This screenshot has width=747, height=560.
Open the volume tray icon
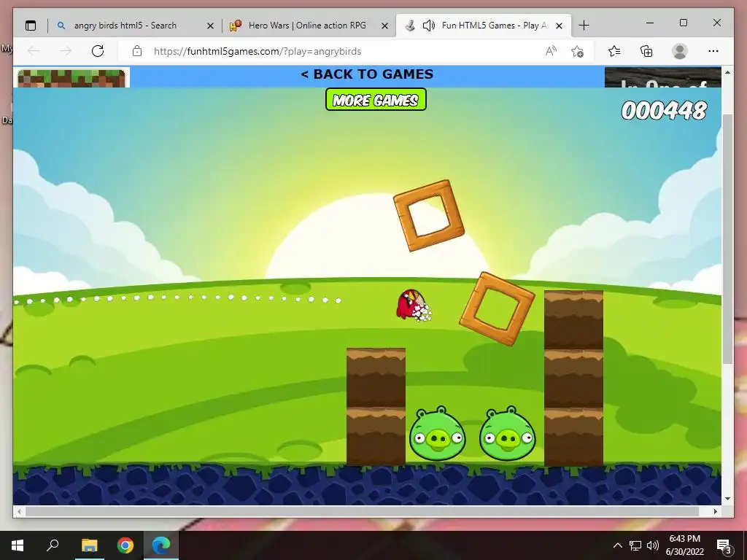click(x=653, y=545)
